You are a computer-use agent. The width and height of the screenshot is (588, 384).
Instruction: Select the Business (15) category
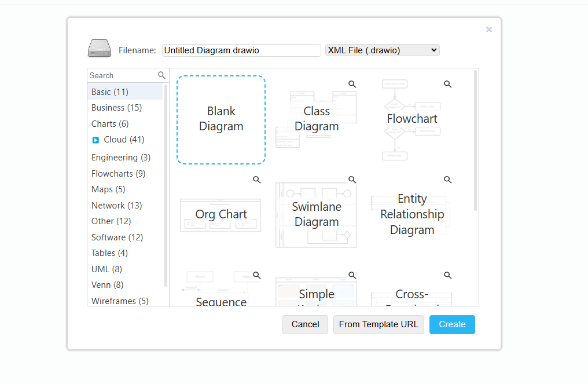pyautogui.click(x=116, y=108)
